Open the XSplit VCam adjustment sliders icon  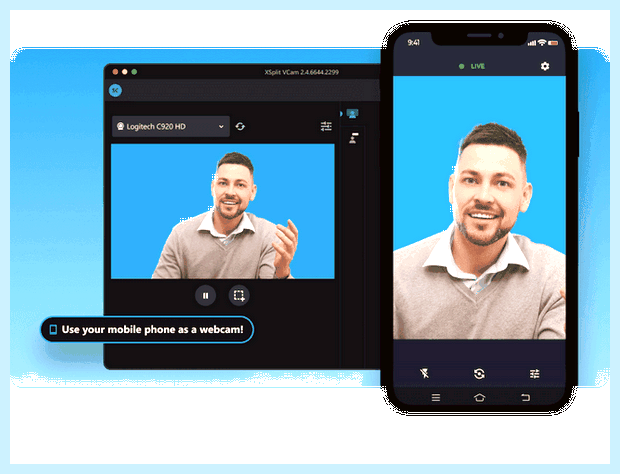click(326, 127)
